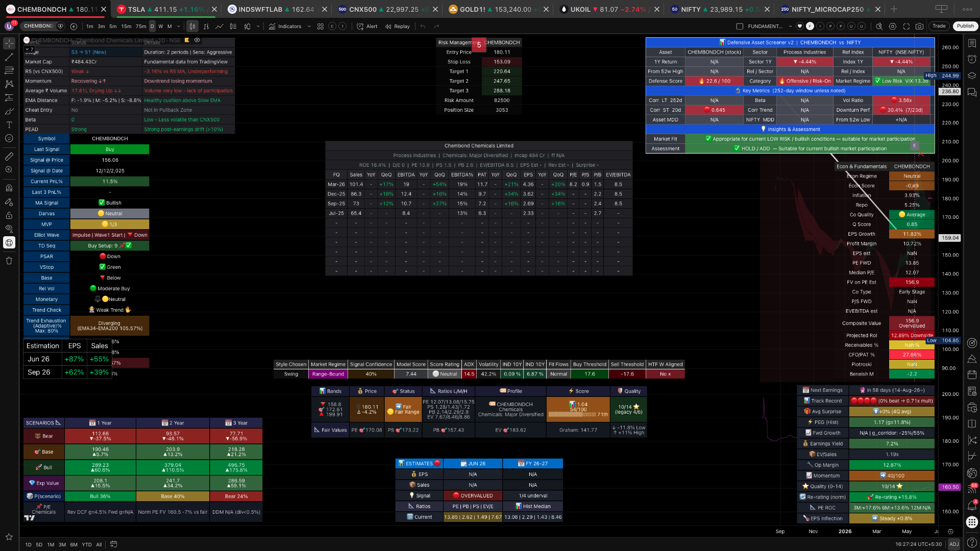Select the 75m timeframe
The width and height of the screenshot is (980, 551).
pos(141,26)
